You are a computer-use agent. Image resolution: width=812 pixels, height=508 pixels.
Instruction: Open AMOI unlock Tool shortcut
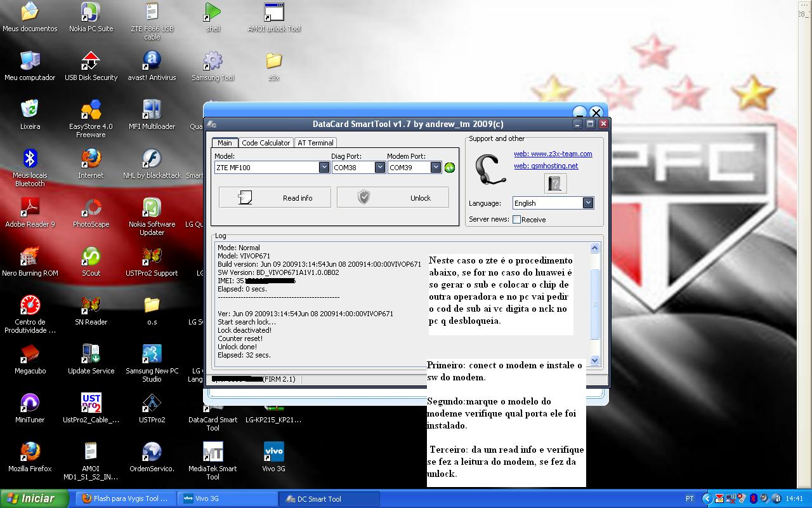(274, 17)
